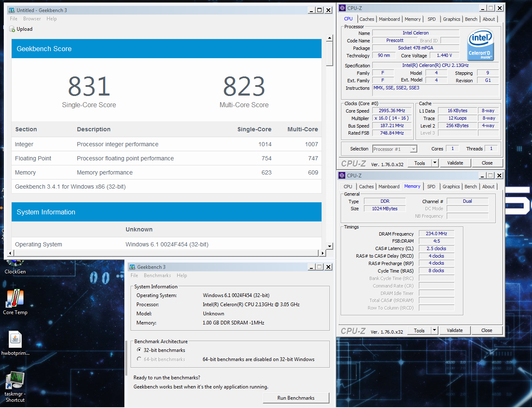This screenshot has height=408, width=532.
Task: Switch to Mainboard tab in lower CPU-Z
Action: pos(389,187)
